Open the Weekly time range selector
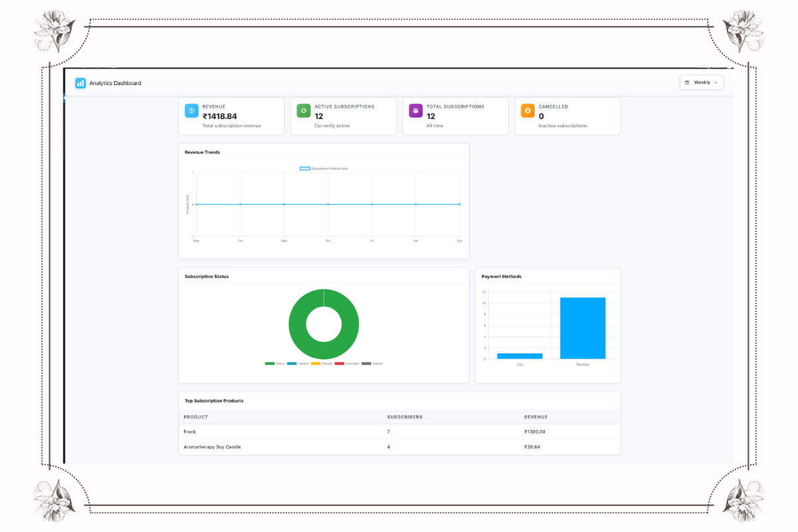The width and height of the screenshot is (798, 532). point(702,82)
